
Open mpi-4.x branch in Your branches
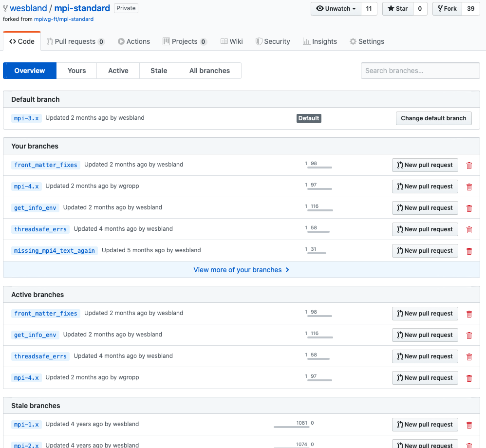click(26, 187)
